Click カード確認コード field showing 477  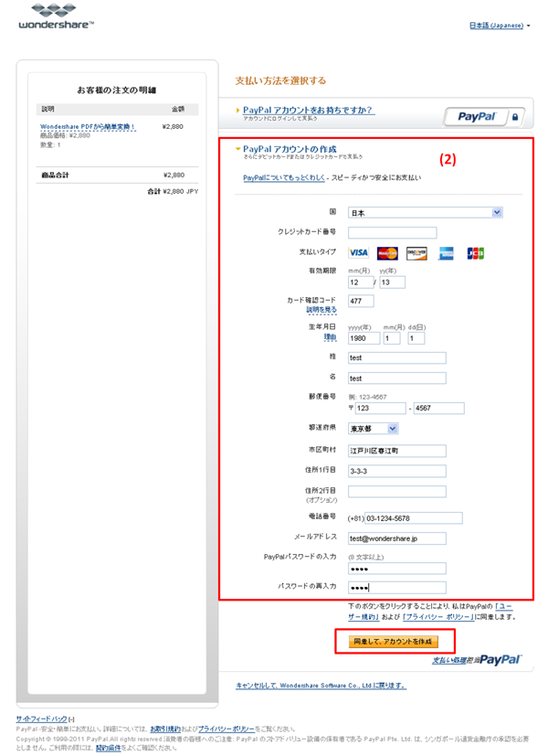click(361, 301)
